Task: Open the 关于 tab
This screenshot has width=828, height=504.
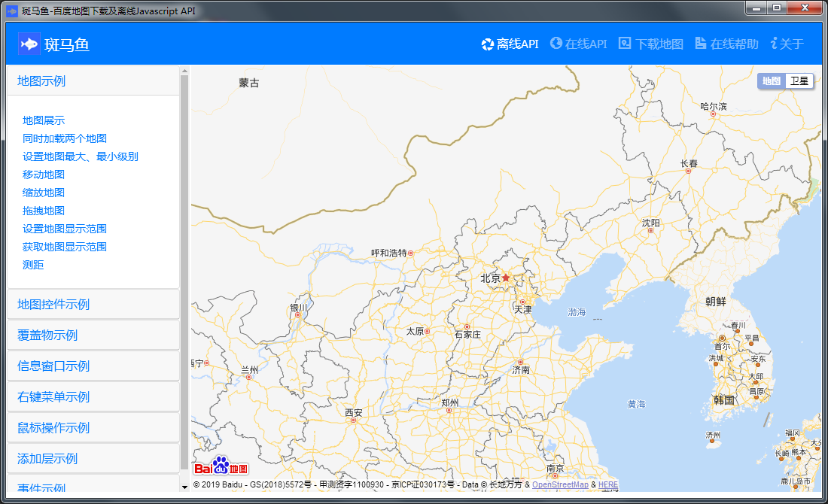Action: pyautogui.click(x=787, y=44)
